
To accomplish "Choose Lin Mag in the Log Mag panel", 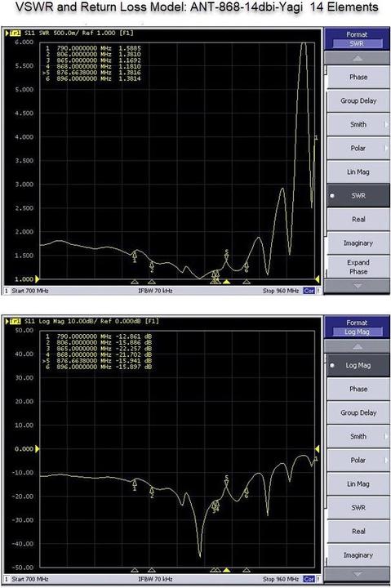I will tap(358, 483).
